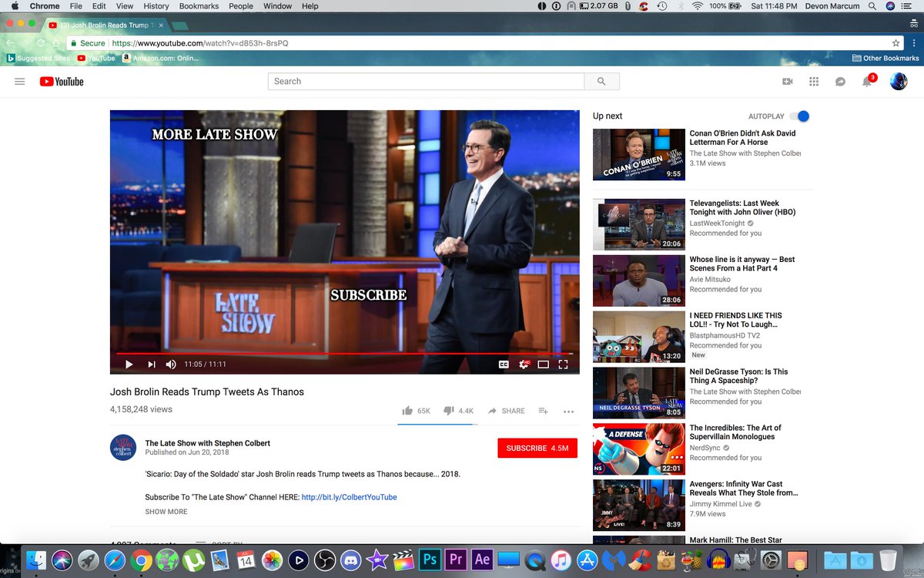Click the Chrome address bar URL

(x=200, y=43)
